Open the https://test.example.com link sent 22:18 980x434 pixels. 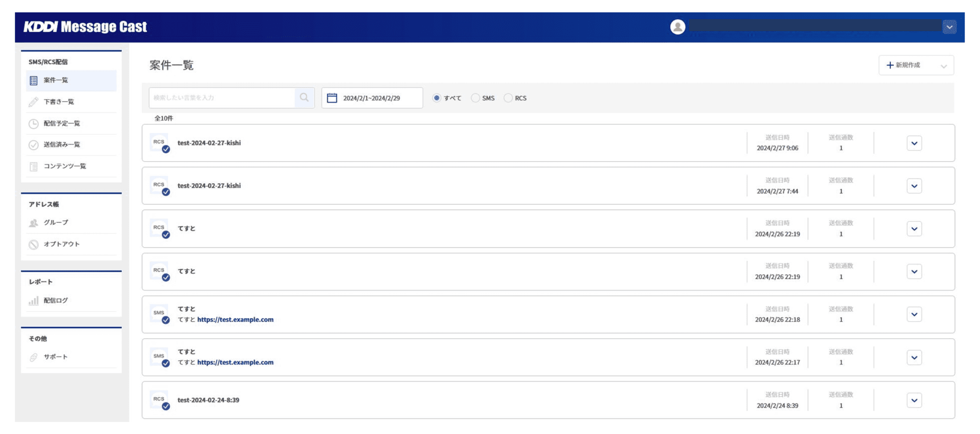pyautogui.click(x=235, y=320)
